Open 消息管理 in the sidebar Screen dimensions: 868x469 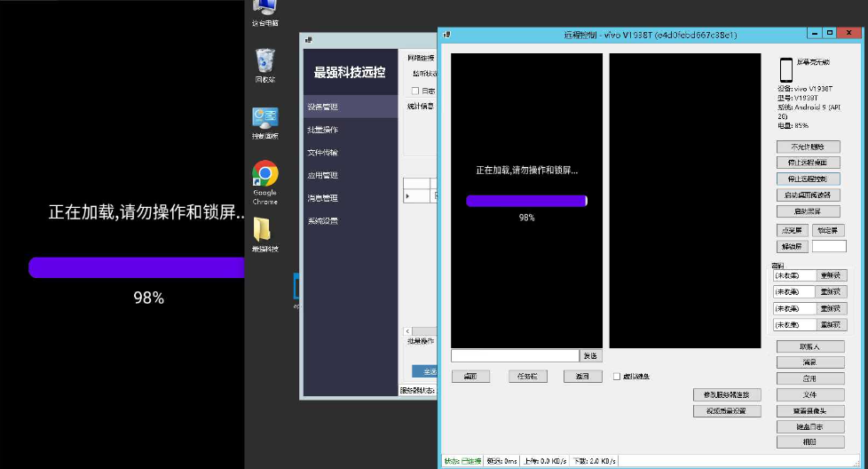(351, 198)
